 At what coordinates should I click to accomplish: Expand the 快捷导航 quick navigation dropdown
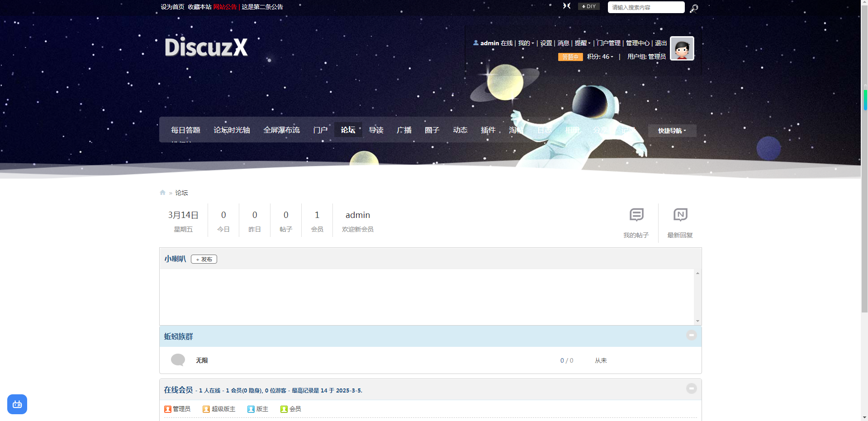(672, 131)
